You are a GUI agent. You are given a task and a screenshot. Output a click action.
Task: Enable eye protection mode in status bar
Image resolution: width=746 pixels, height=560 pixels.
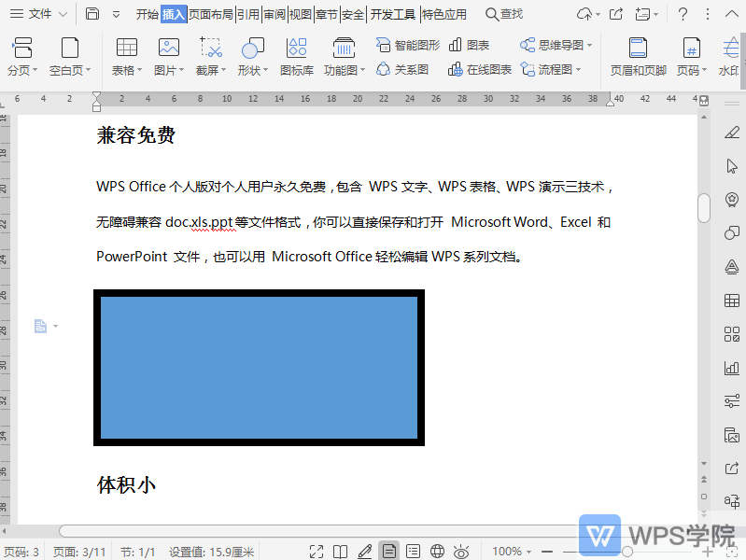[462, 552]
